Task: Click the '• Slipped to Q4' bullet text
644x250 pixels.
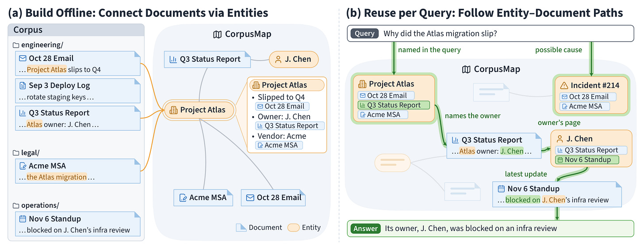Action: (278, 97)
